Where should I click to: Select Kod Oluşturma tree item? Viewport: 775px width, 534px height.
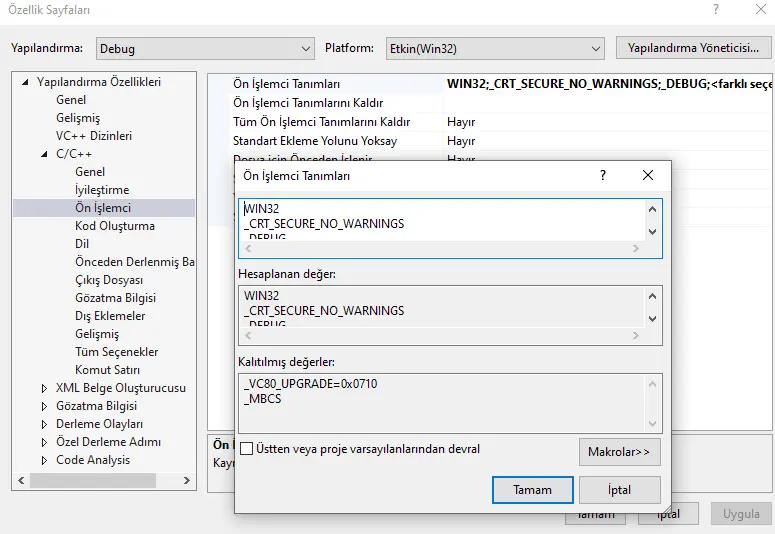point(115,226)
